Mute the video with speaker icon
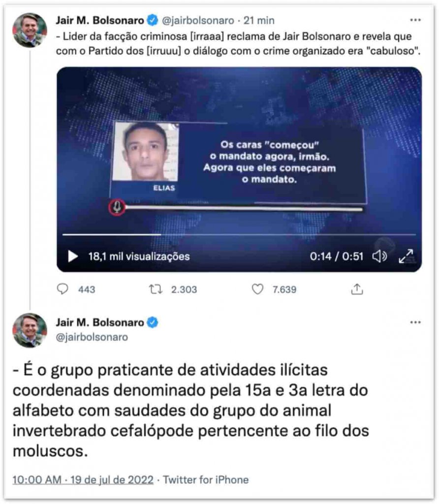439x504 pixels. click(x=379, y=256)
